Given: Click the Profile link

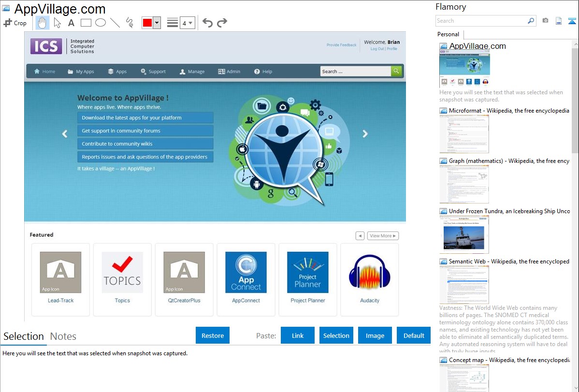Looking at the screenshot, I should click(x=392, y=49).
